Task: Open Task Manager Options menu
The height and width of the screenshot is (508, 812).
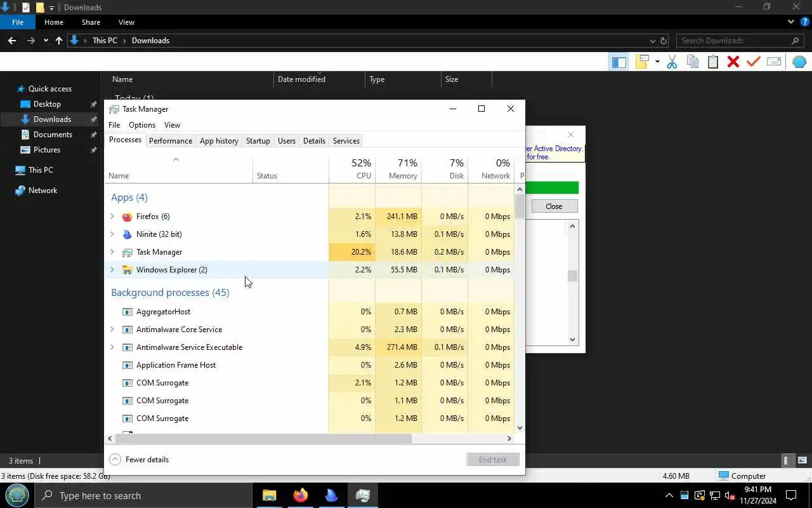Action: [x=142, y=125]
